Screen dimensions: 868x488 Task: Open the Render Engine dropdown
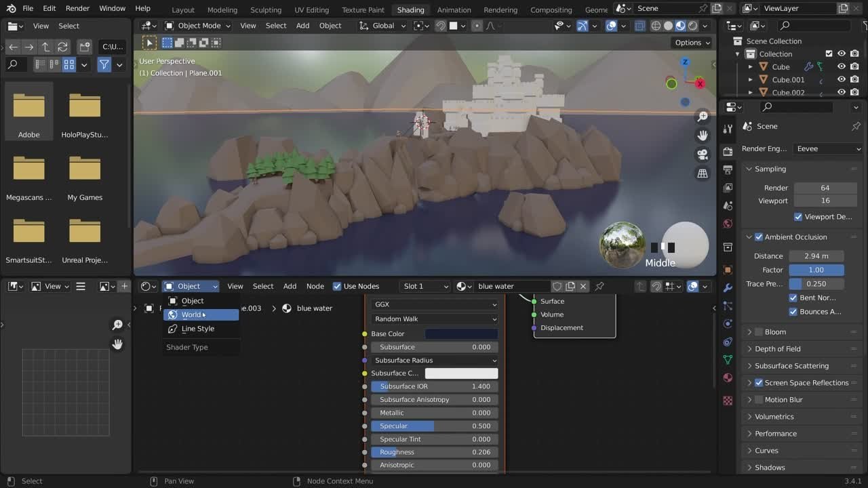point(827,148)
